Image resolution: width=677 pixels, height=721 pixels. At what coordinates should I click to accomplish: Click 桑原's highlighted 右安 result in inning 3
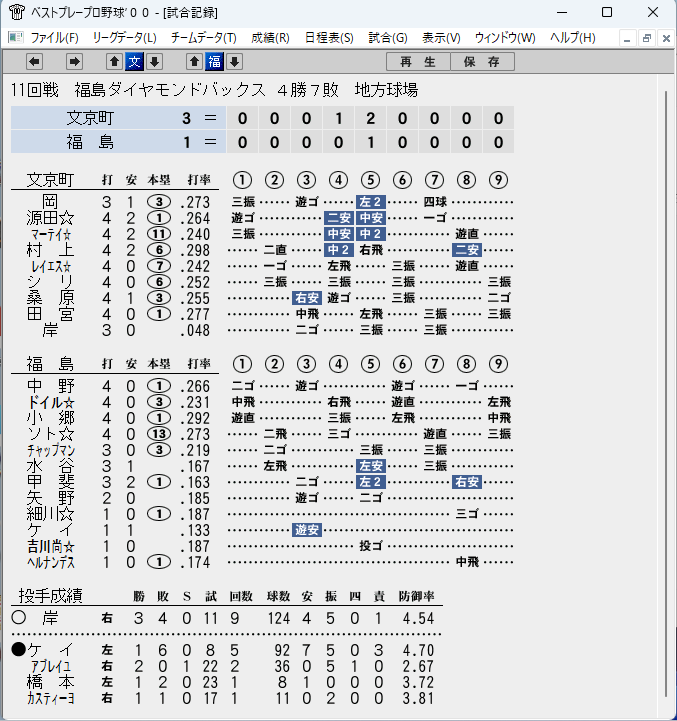tap(307, 298)
